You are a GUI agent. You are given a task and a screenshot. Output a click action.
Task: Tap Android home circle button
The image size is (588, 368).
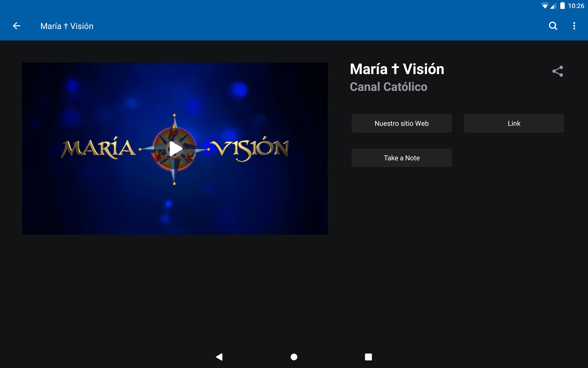coord(294,357)
